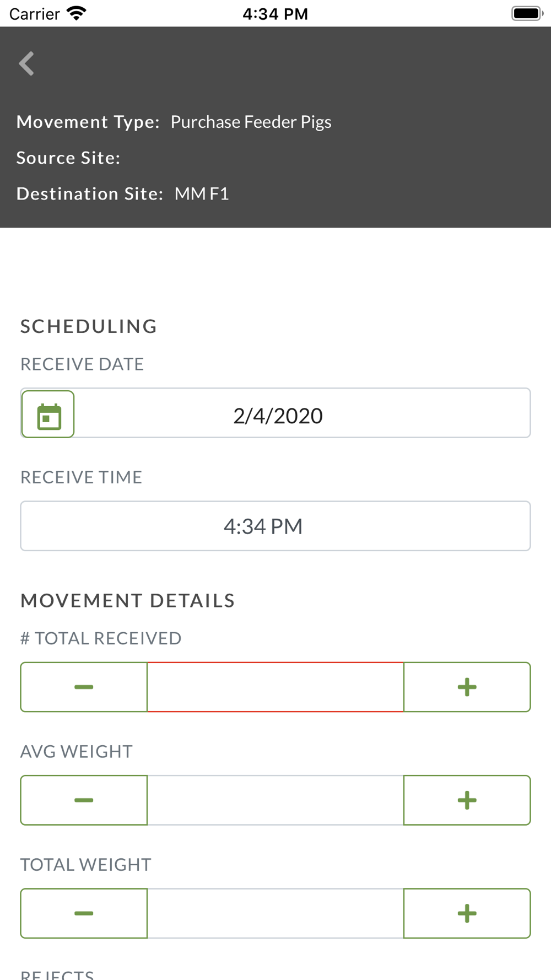Viewport: 551px width, 980px height.
Task: Tap the MM F1 destination site value
Action: point(202,194)
